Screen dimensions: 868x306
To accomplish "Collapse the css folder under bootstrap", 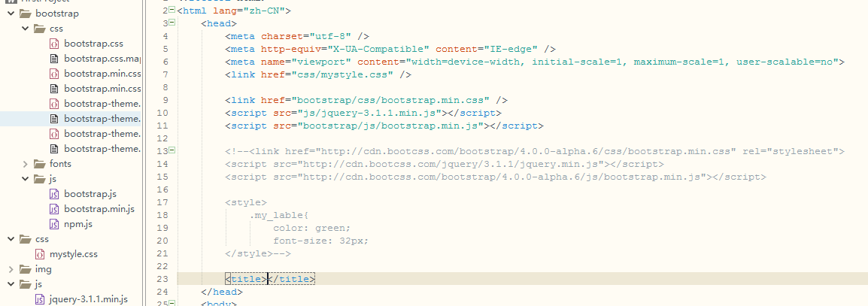I will 26,29.
